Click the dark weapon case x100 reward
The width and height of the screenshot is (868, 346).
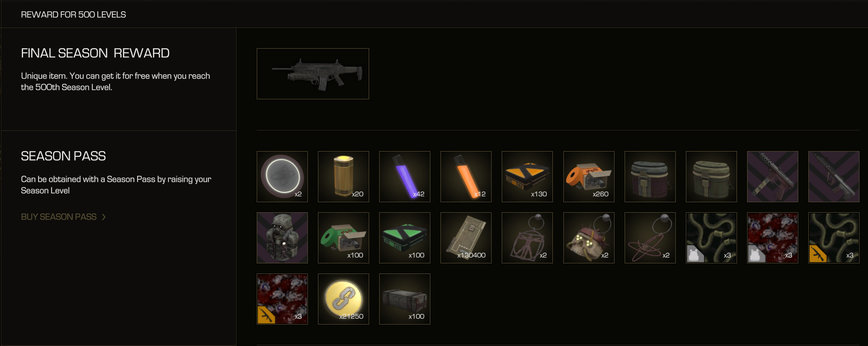pos(405,299)
